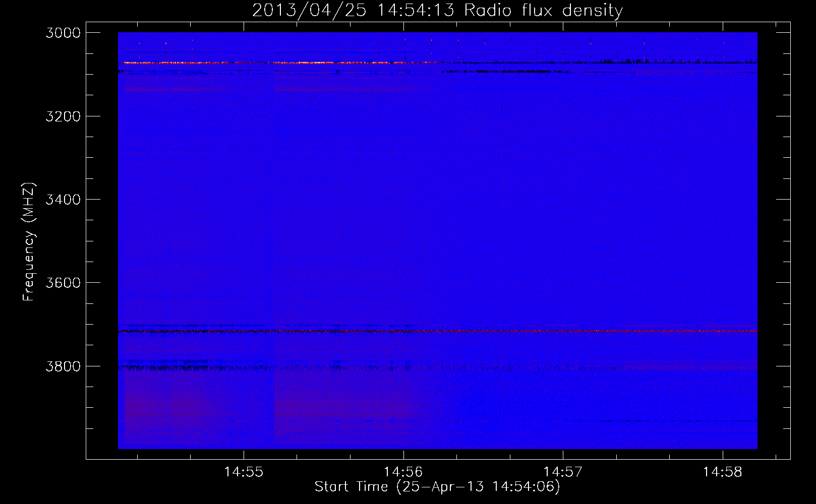Click the "Frequency (MHZ)" axis label
816x504 pixels.
tap(29, 242)
